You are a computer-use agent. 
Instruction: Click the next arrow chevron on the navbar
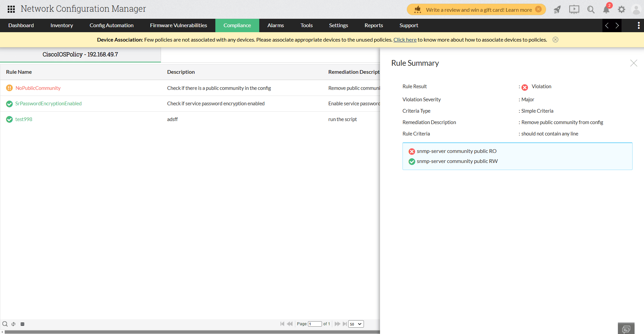point(617,25)
